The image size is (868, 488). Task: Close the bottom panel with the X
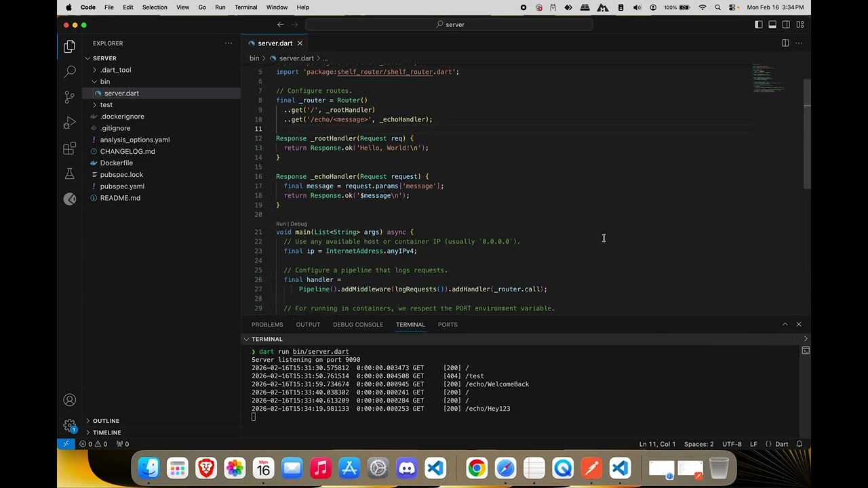[799, 324]
